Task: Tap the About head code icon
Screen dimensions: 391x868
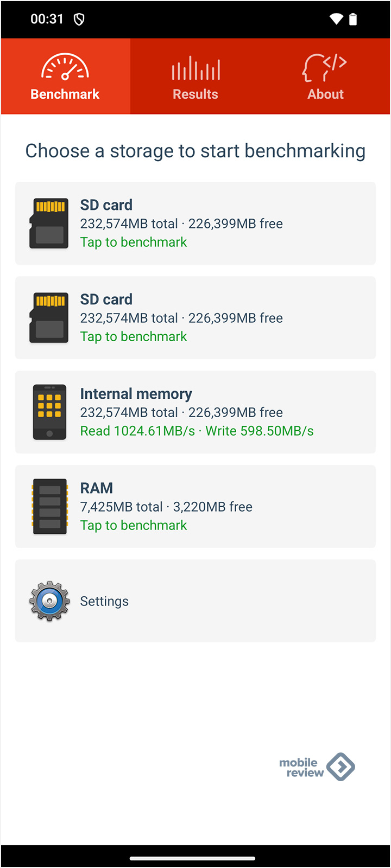Action: point(325,67)
